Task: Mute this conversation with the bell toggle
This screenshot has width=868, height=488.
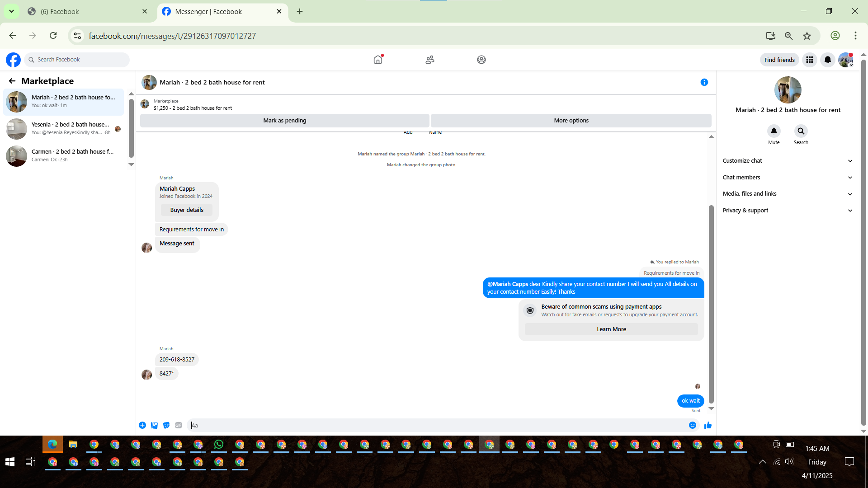Action: coord(774,131)
